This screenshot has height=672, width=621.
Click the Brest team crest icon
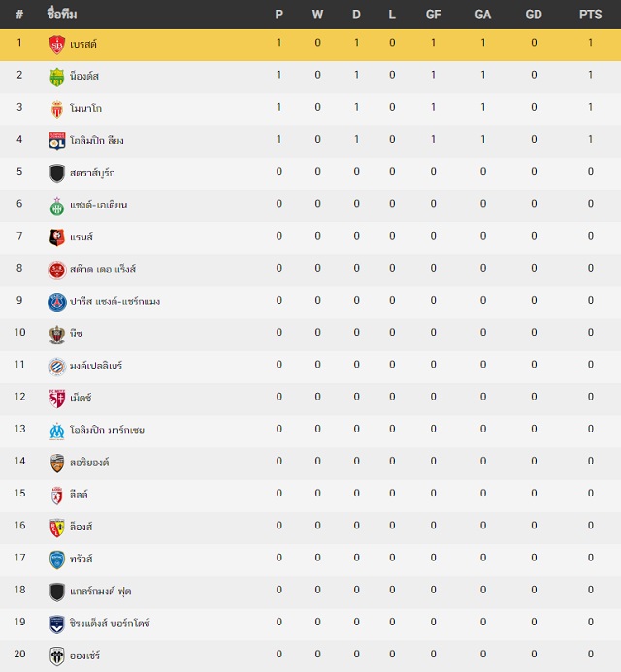click(56, 45)
